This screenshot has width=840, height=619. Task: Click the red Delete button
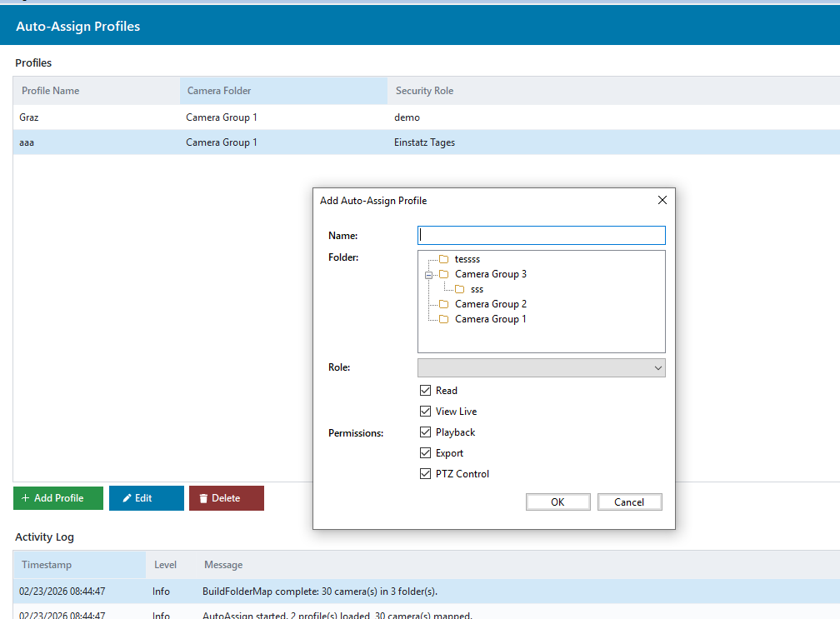click(226, 498)
